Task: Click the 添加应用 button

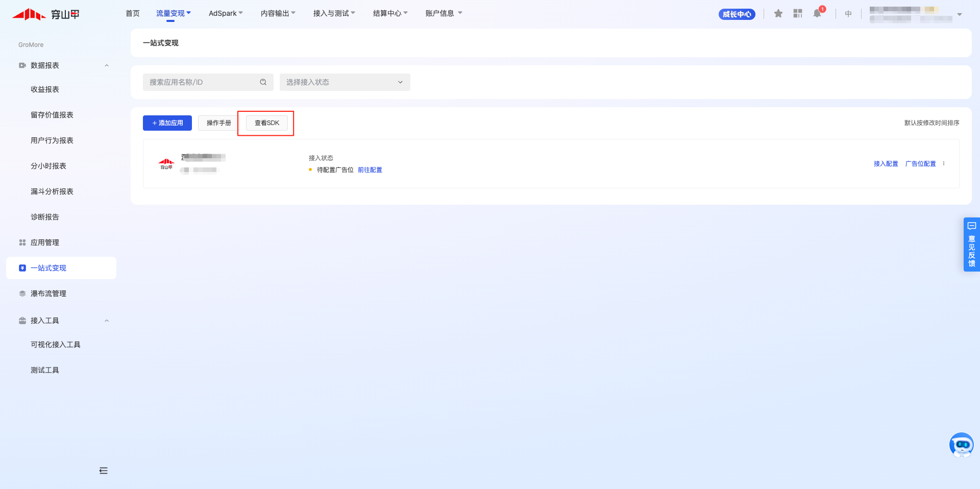Action: [167, 123]
